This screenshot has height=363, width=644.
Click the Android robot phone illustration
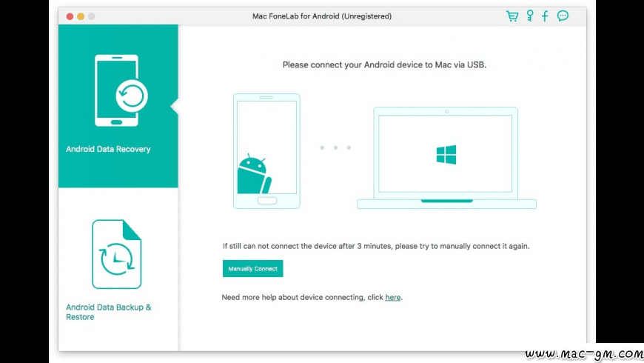pyautogui.click(x=266, y=151)
